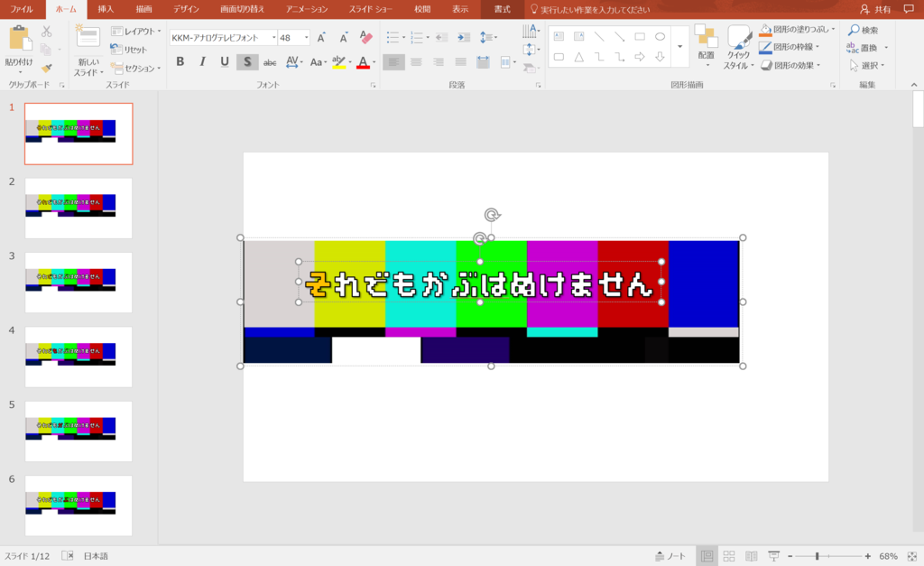Toggle bulleted list formatting

[x=392, y=38]
